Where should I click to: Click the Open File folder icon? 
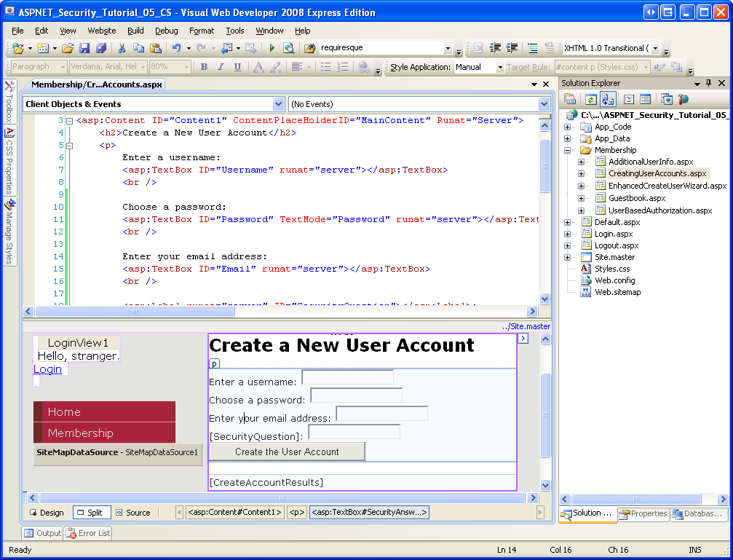point(67,48)
